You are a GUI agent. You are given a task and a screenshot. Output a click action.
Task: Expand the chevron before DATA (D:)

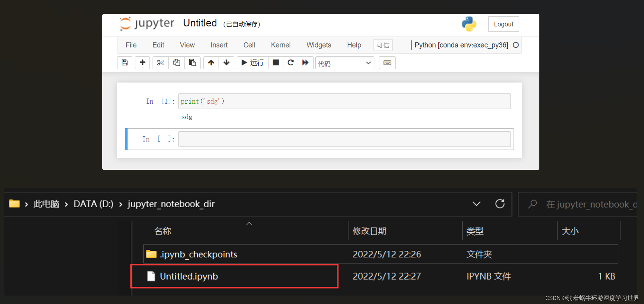(66, 205)
